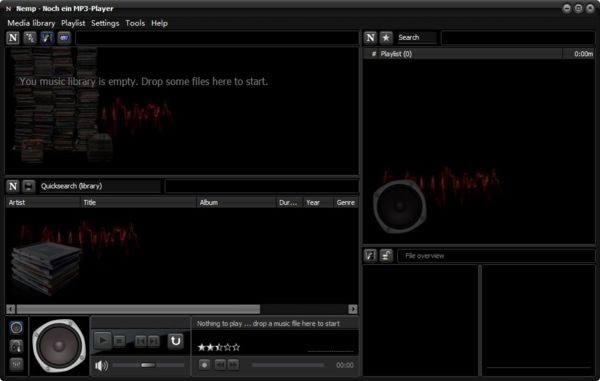
Task: Click the 00:00 time display
Action: coord(345,365)
